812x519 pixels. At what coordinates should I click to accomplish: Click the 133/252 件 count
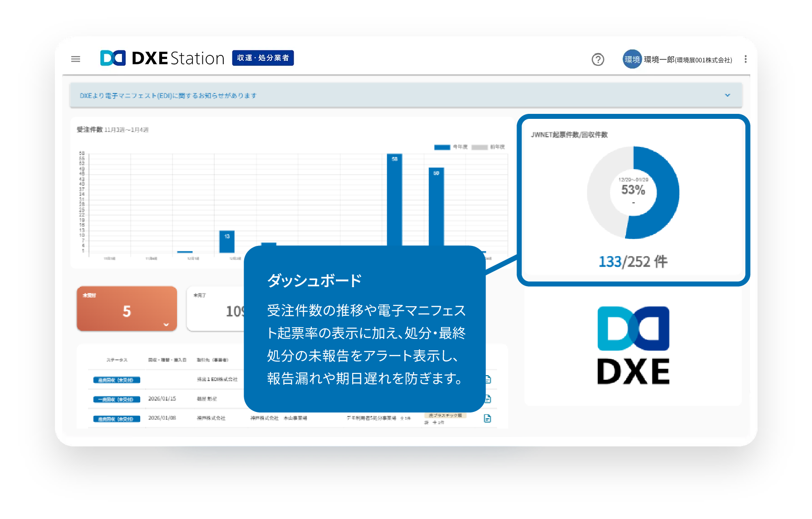[x=633, y=262]
